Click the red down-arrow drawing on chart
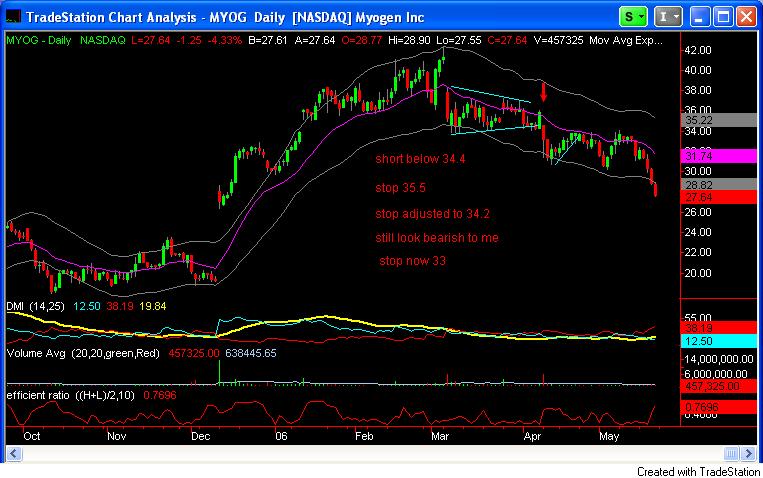 (544, 92)
